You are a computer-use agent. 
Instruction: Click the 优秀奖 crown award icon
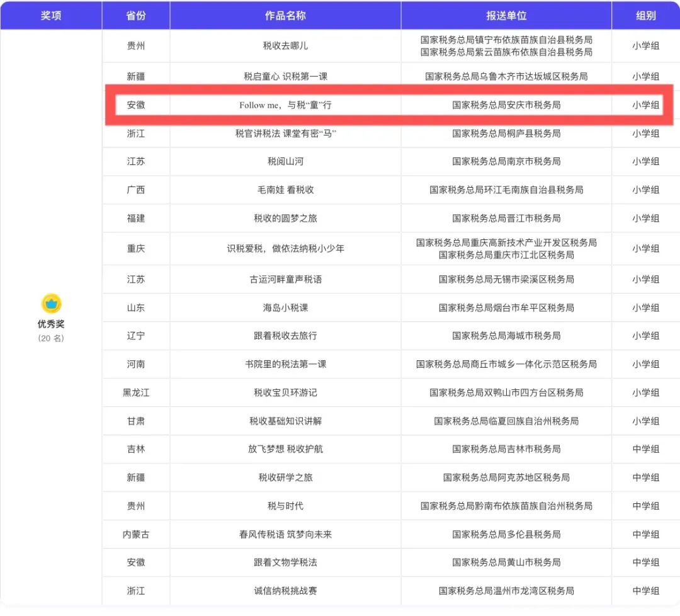click(x=51, y=303)
